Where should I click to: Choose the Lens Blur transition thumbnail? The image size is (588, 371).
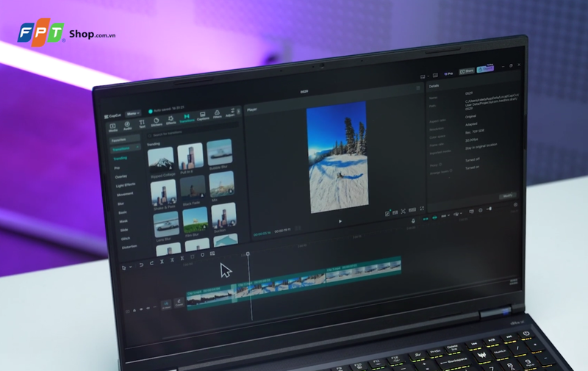pyautogui.click(x=166, y=224)
